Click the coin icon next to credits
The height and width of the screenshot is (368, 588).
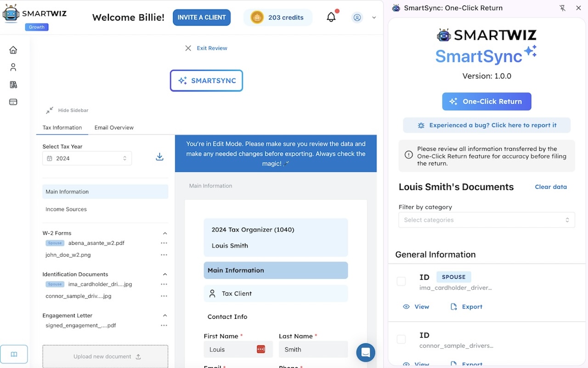tap(257, 17)
